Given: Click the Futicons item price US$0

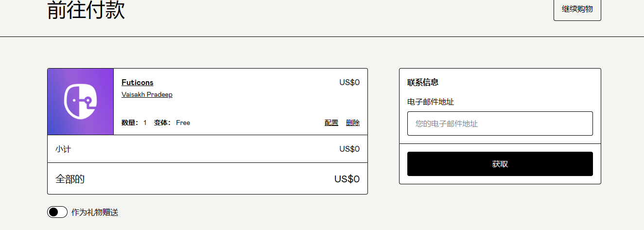Looking at the screenshot, I should [349, 82].
